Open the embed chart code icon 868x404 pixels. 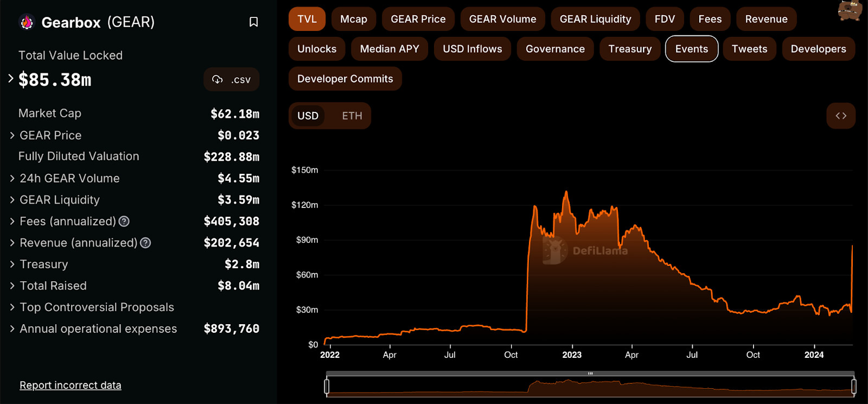[841, 116]
